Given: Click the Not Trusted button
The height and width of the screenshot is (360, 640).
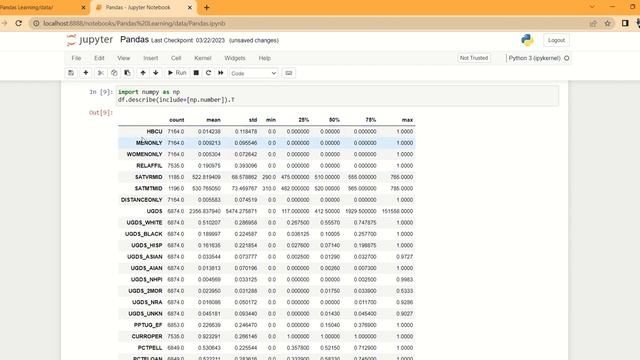Looking at the screenshot, I should tap(474, 58).
